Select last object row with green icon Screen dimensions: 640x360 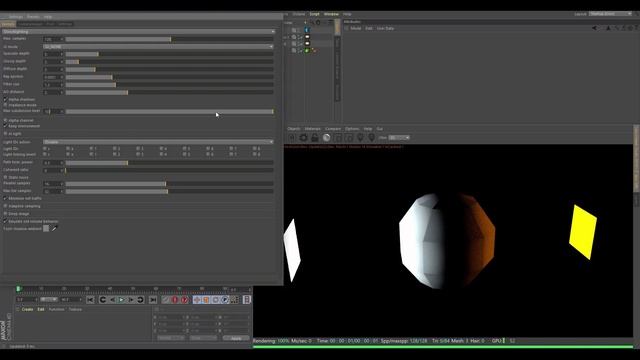(307, 50)
